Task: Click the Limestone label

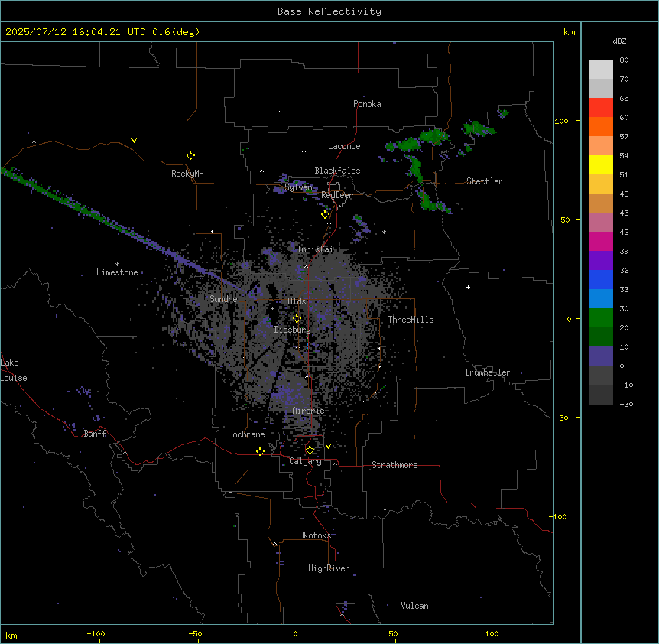Action: click(x=117, y=272)
